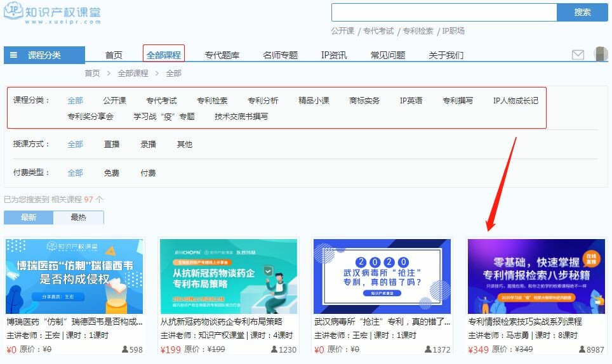Click student count icon showing 1230
This screenshot has width=612, height=364.
click(274, 349)
